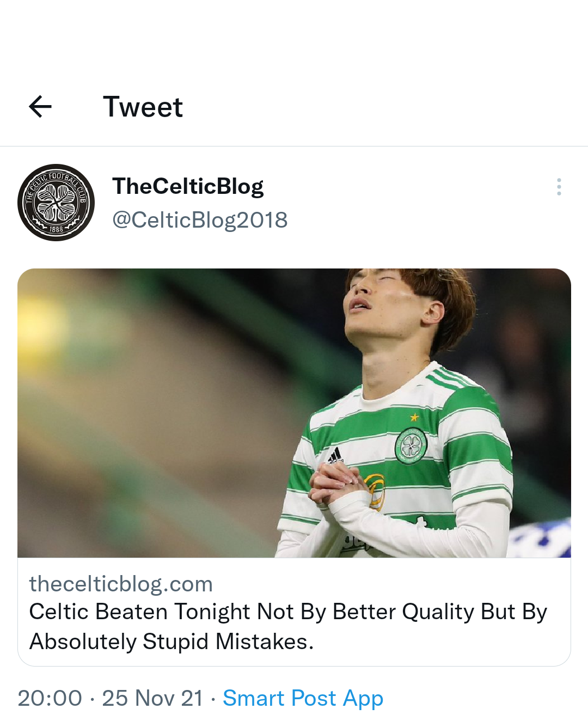Tap the blue-white object at photo corner
This screenshot has height=727, width=588.
(x=539, y=539)
